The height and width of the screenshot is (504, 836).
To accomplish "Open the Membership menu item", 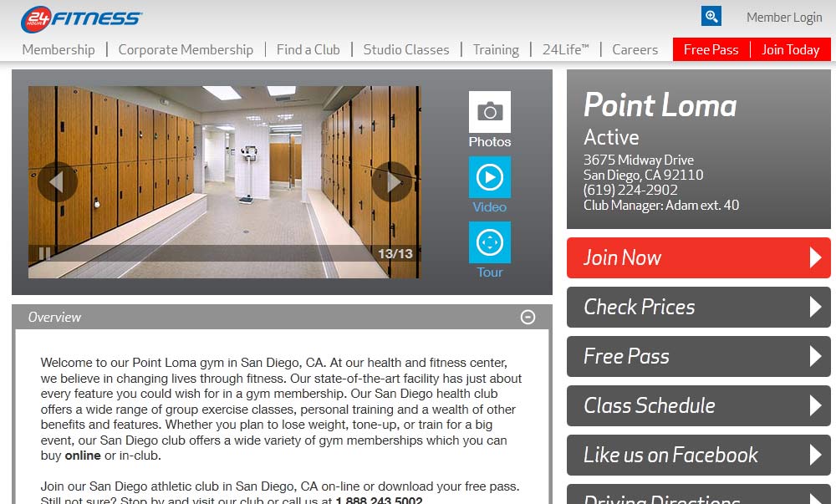I will point(59,49).
